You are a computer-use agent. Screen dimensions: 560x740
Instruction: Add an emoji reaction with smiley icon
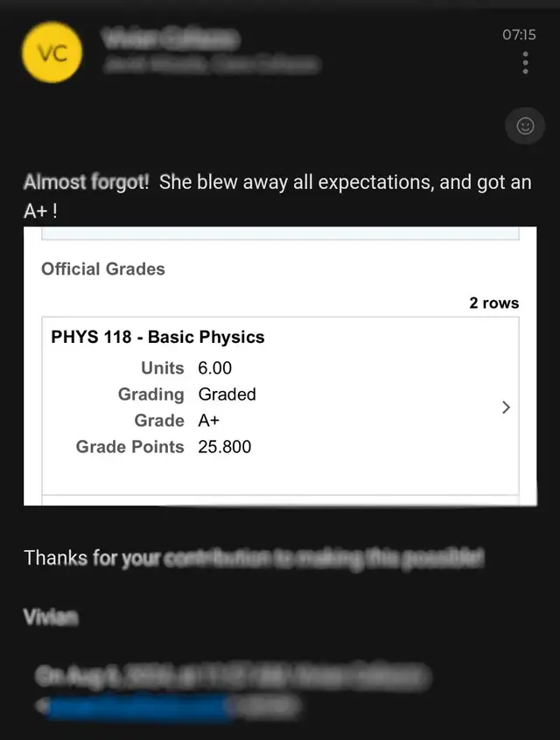pyautogui.click(x=525, y=126)
